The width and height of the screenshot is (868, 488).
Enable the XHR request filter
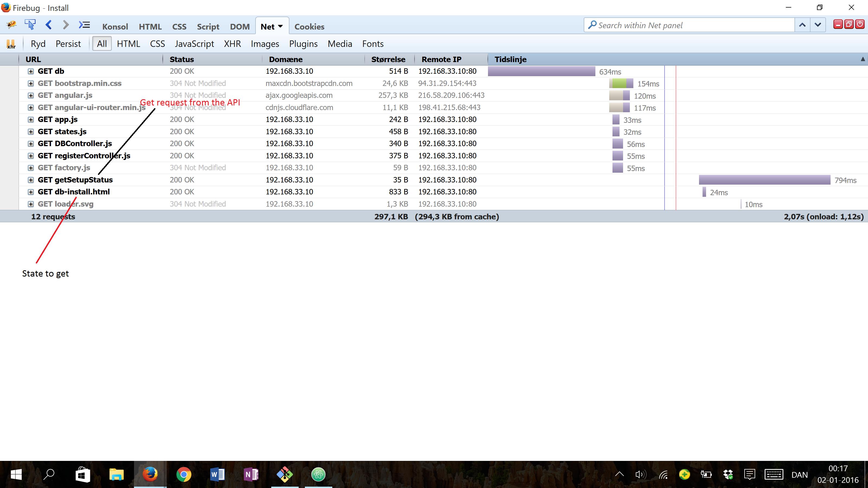point(232,44)
